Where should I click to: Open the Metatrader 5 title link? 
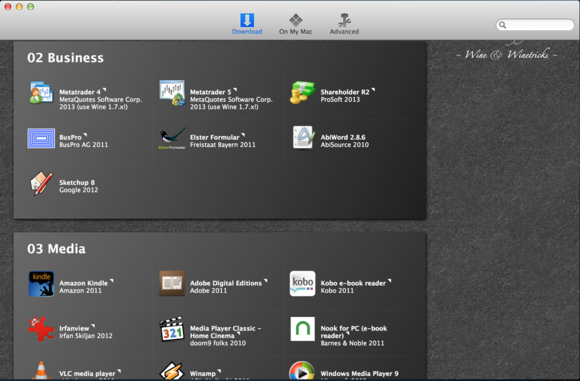point(210,92)
